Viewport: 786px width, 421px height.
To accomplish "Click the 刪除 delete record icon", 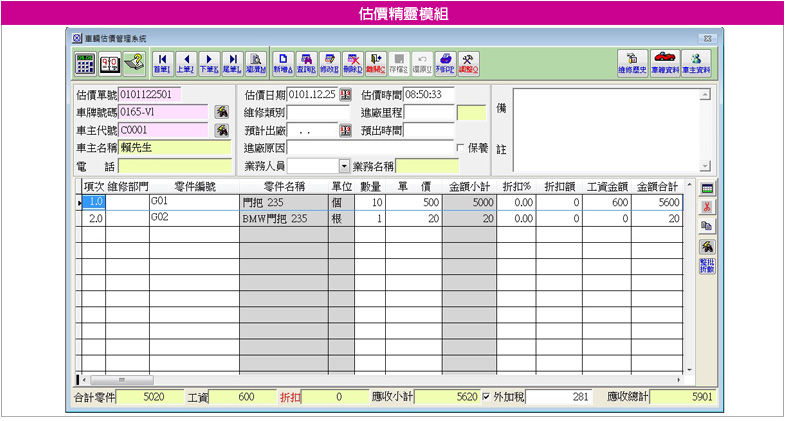I will coord(352,62).
